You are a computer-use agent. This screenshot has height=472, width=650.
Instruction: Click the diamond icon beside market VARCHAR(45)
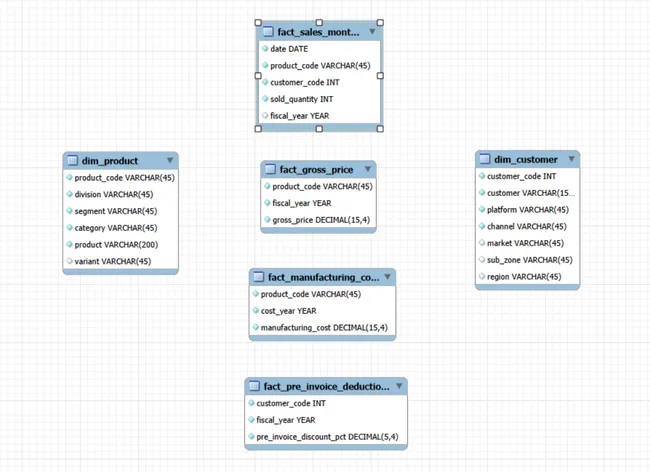[x=482, y=243]
